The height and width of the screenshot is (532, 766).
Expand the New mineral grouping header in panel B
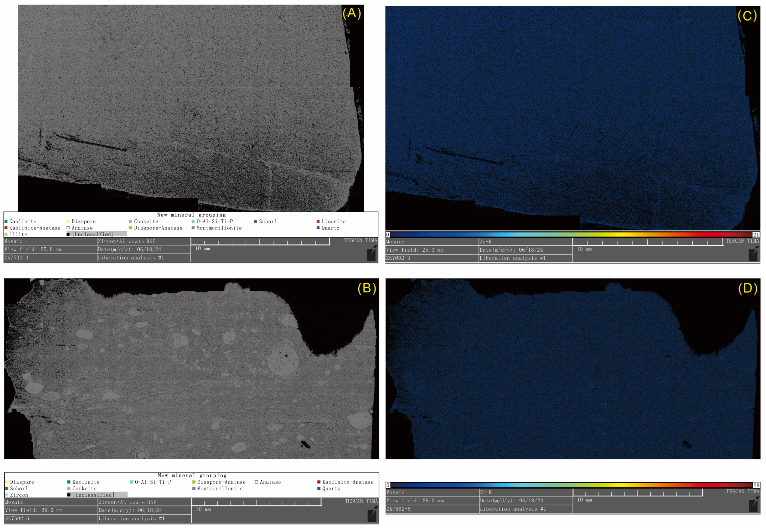point(192,475)
